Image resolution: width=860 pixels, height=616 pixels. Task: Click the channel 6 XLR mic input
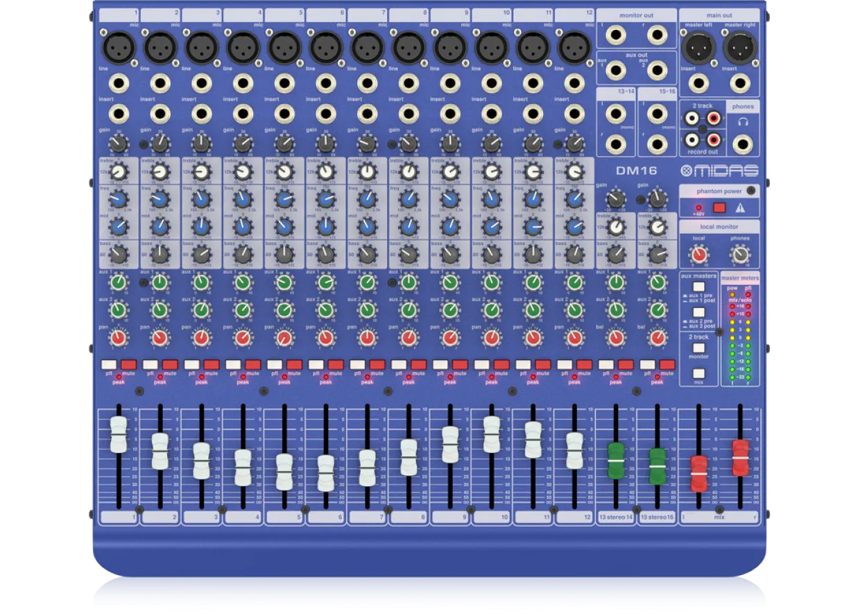325,48
